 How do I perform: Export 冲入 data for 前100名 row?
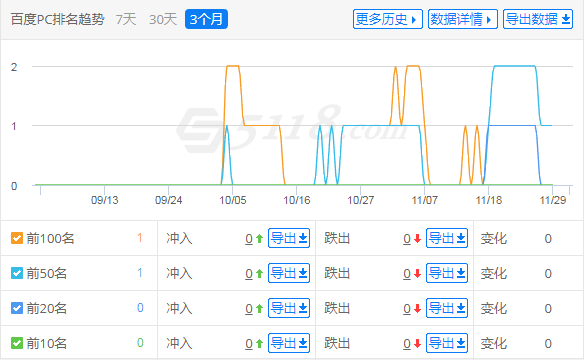point(289,238)
